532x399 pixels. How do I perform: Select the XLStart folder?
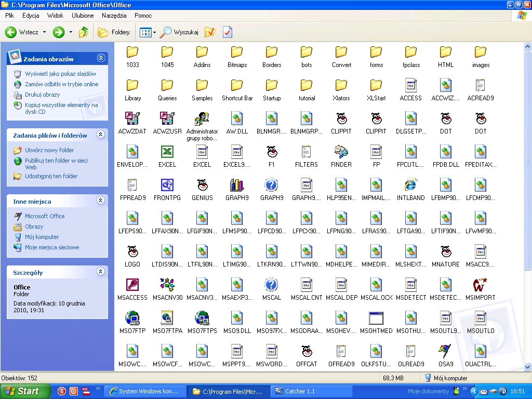pyautogui.click(x=376, y=86)
